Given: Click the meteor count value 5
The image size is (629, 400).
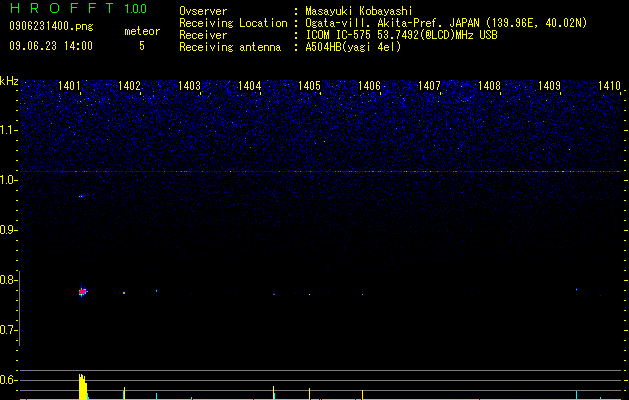Looking at the screenshot, I should point(142,46).
